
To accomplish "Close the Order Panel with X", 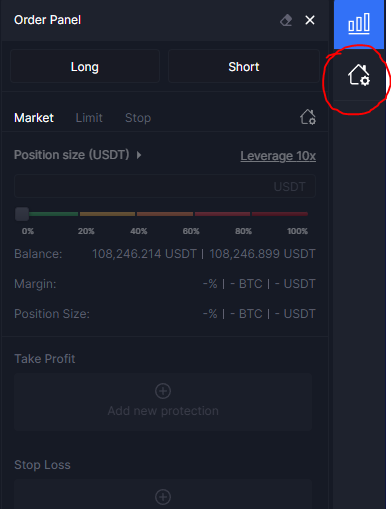I will (x=310, y=20).
